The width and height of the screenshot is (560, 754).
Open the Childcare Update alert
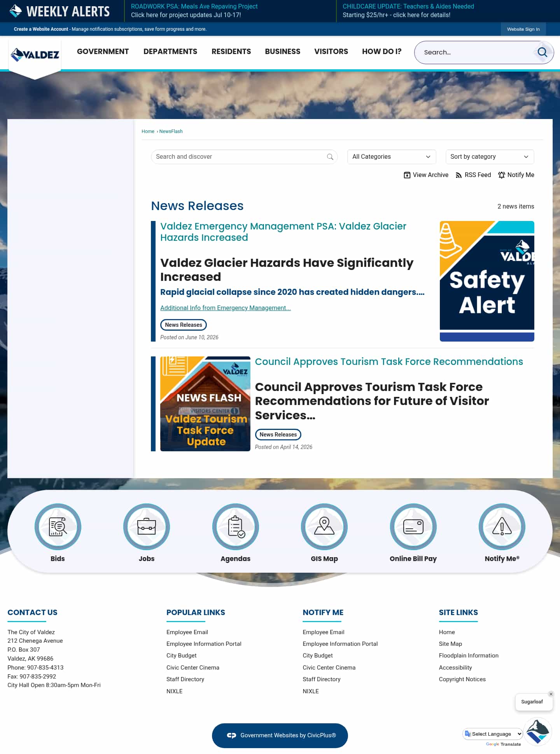tap(408, 11)
